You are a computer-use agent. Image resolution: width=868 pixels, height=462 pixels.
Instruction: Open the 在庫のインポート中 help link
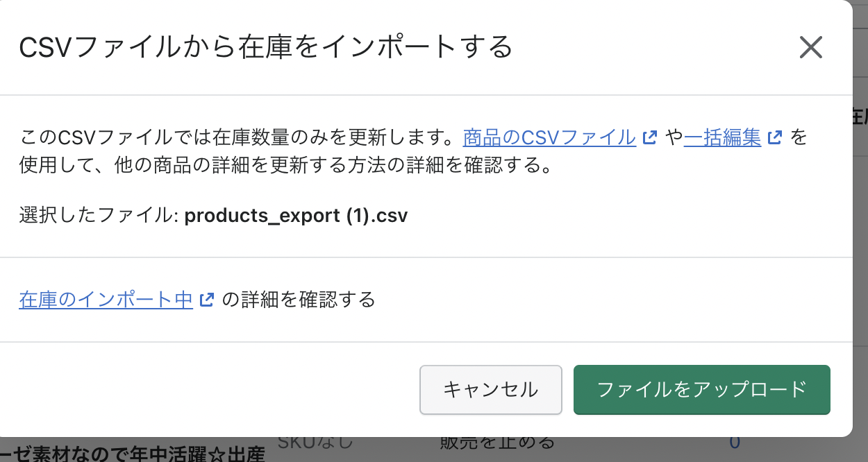(106, 300)
